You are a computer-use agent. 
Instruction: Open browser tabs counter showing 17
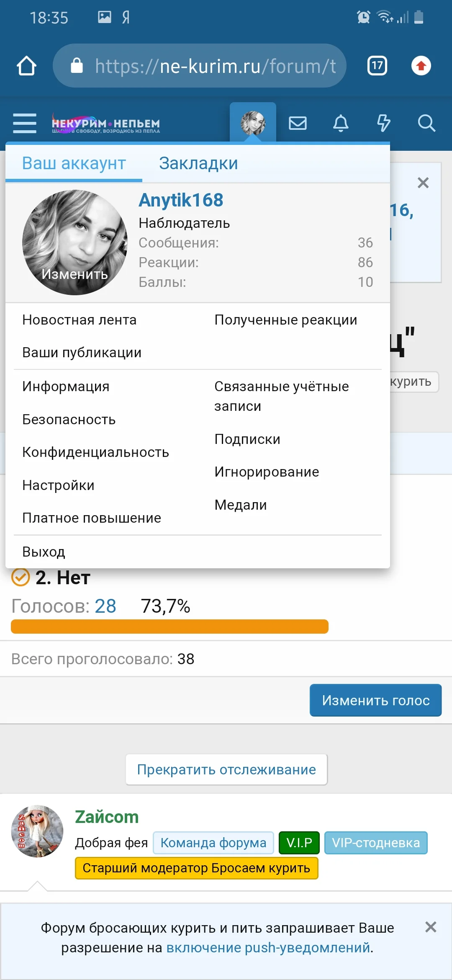(x=377, y=66)
